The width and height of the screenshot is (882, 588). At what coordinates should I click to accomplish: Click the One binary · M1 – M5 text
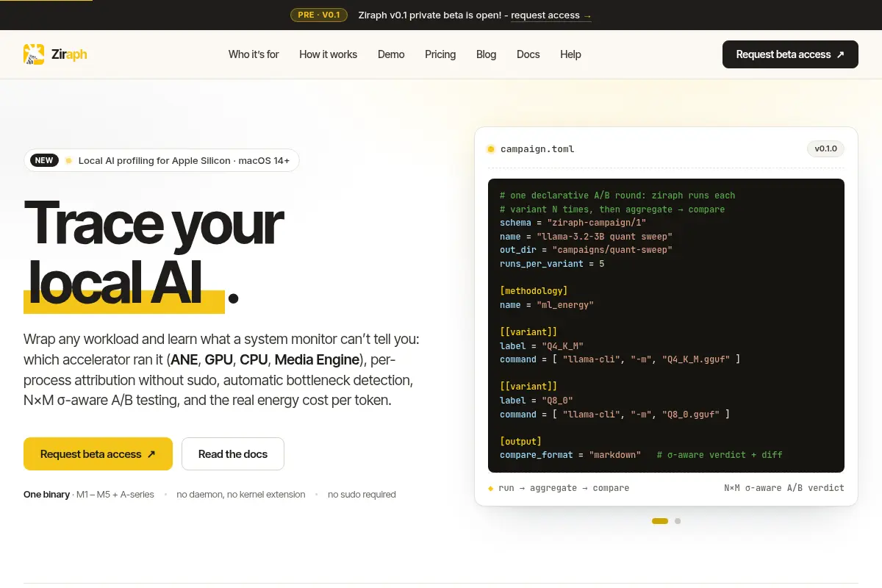89,495
